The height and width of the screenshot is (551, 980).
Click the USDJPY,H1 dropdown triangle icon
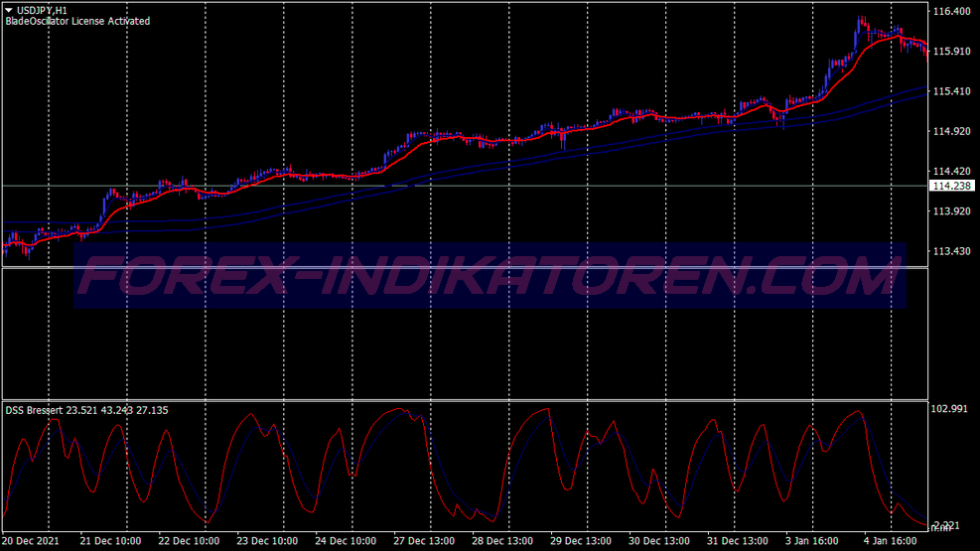click(x=9, y=10)
